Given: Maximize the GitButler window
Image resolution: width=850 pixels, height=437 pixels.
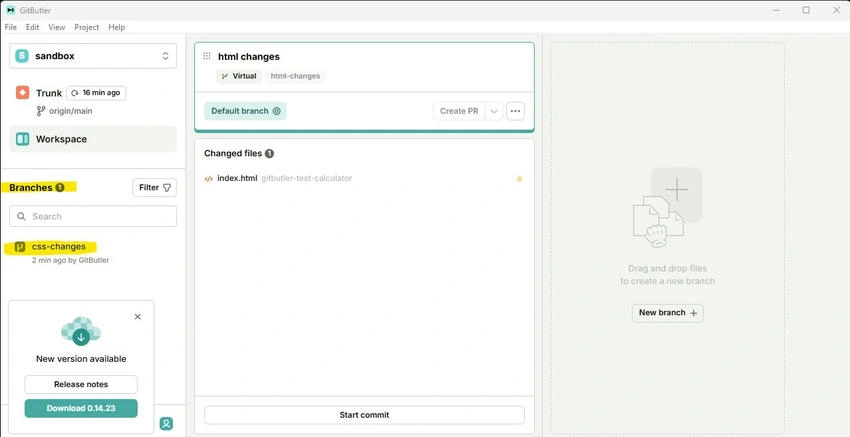Looking at the screenshot, I should (x=806, y=10).
